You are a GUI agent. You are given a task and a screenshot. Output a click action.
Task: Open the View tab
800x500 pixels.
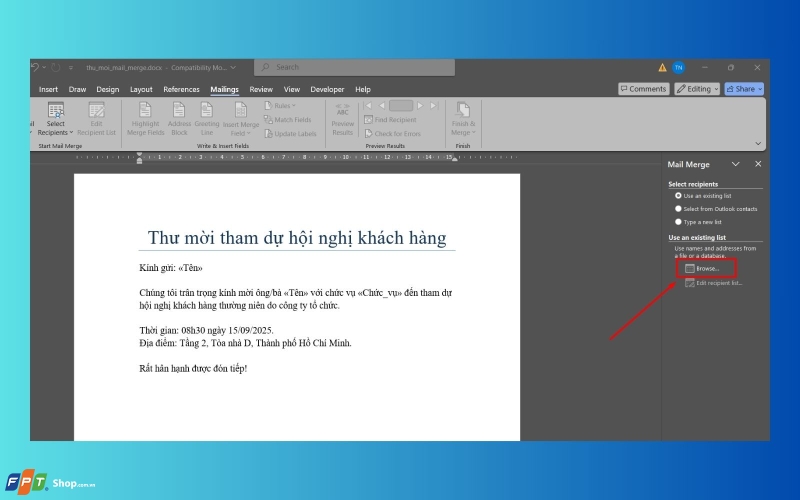tap(292, 89)
